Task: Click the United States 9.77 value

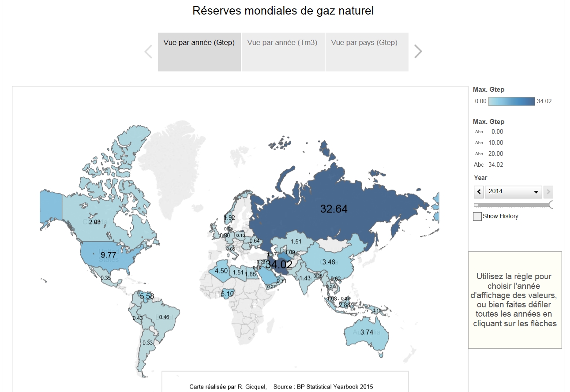Action: pyautogui.click(x=108, y=255)
